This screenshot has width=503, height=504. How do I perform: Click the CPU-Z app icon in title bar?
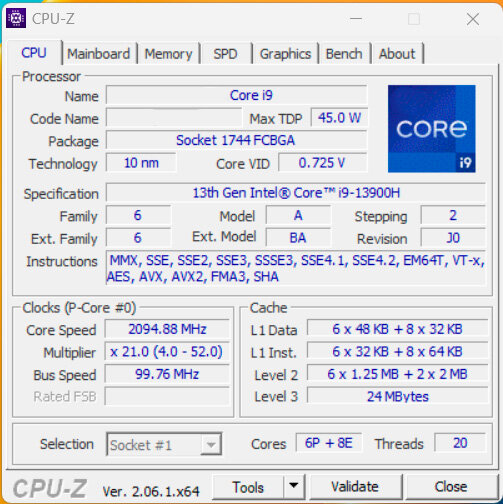point(16,18)
